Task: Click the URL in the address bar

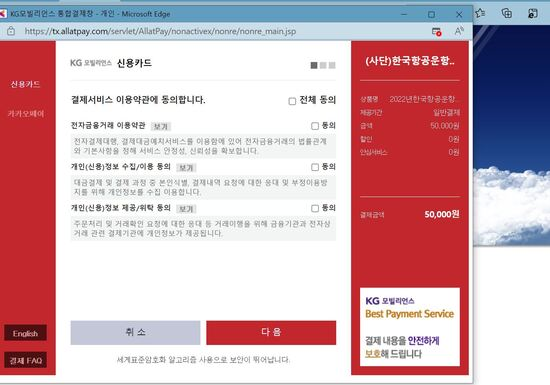Action: (x=160, y=31)
